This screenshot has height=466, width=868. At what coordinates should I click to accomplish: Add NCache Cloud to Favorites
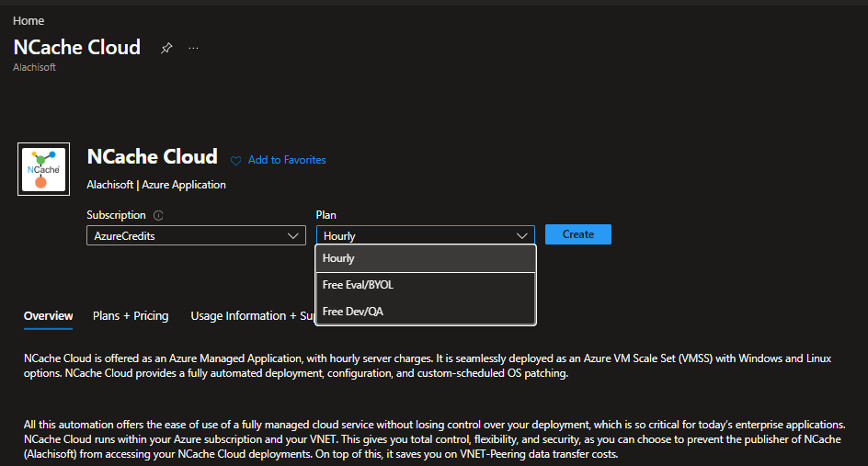point(287,160)
